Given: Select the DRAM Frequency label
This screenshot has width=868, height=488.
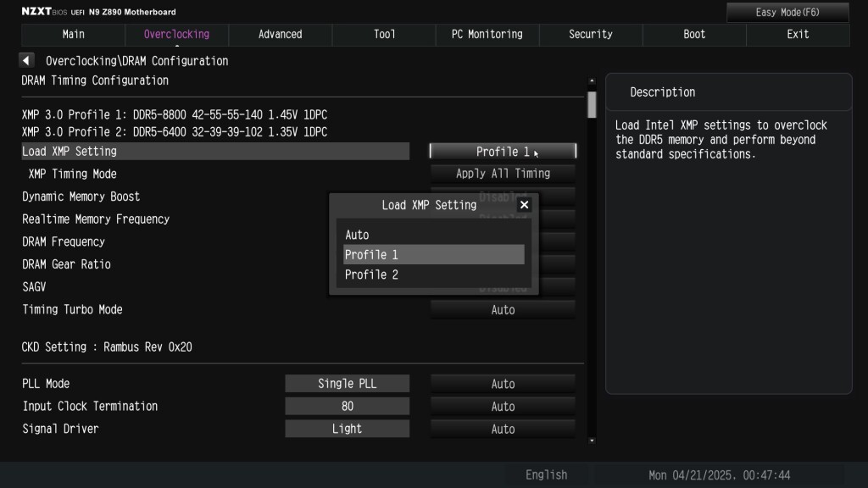Looking at the screenshot, I should click(x=64, y=241).
